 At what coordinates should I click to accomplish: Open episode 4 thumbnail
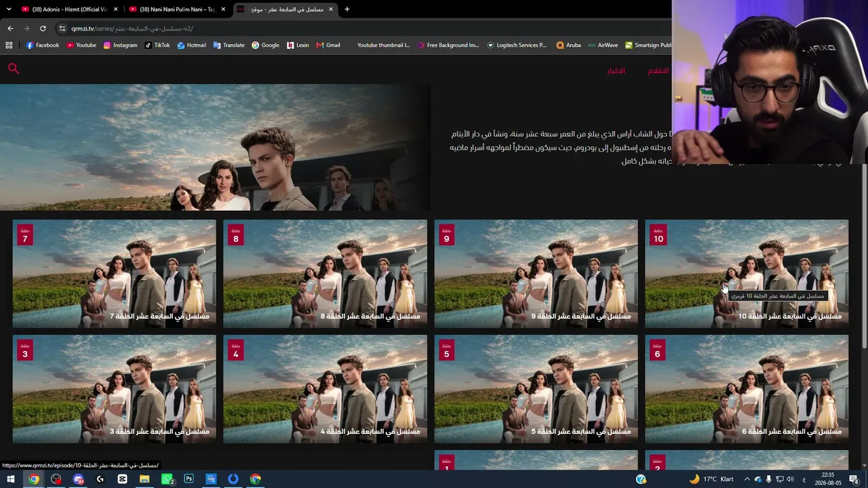click(325, 389)
